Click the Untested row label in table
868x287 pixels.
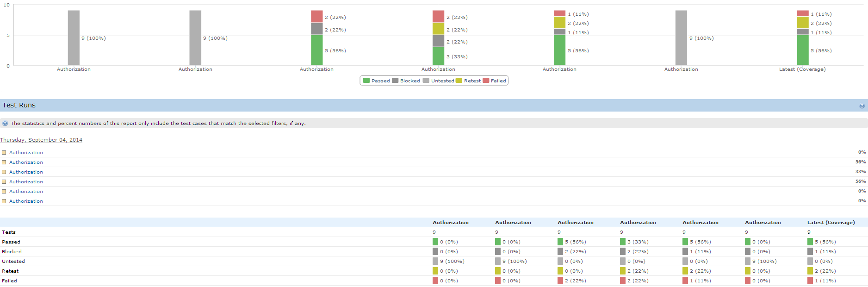[x=13, y=262]
